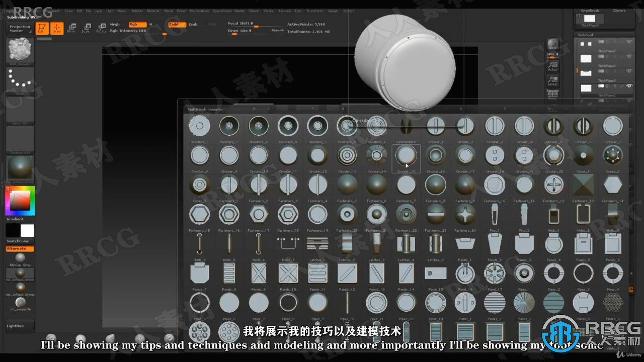The height and width of the screenshot is (362, 644).
Task: Select the Fasteners_12 cross-head screw mesh
Action: (553, 185)
